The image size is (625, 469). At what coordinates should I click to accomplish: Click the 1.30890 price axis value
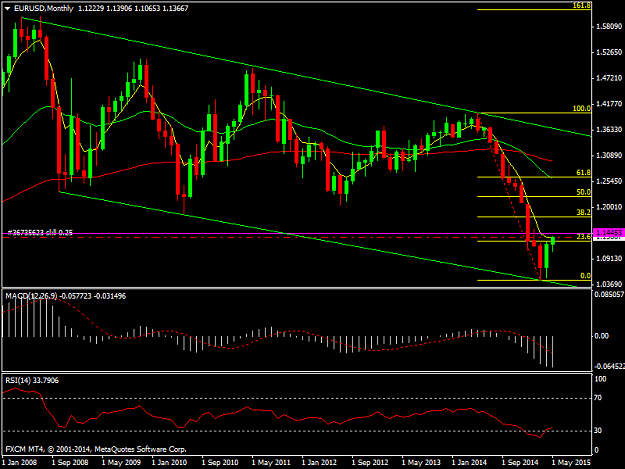tap(609, 155)
